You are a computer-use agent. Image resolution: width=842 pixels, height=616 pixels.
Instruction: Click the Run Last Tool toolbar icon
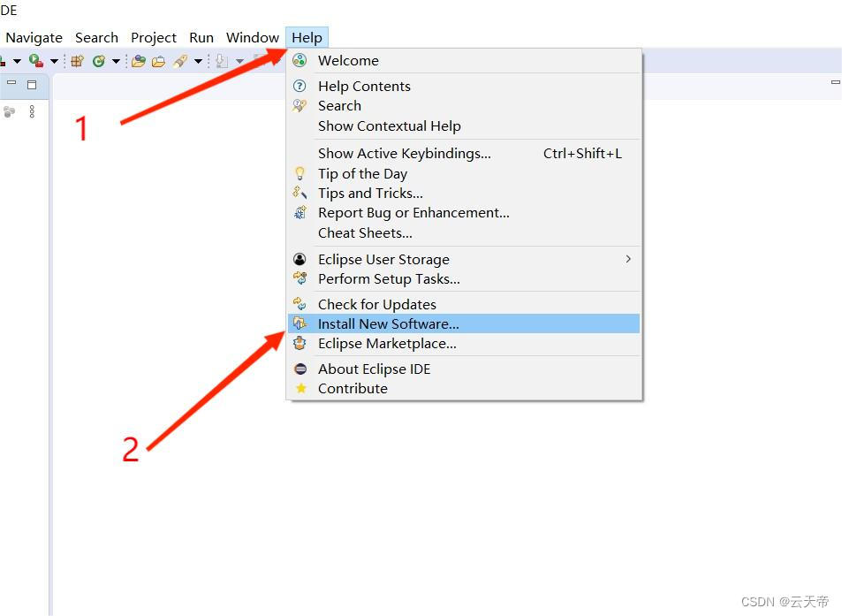36,61
